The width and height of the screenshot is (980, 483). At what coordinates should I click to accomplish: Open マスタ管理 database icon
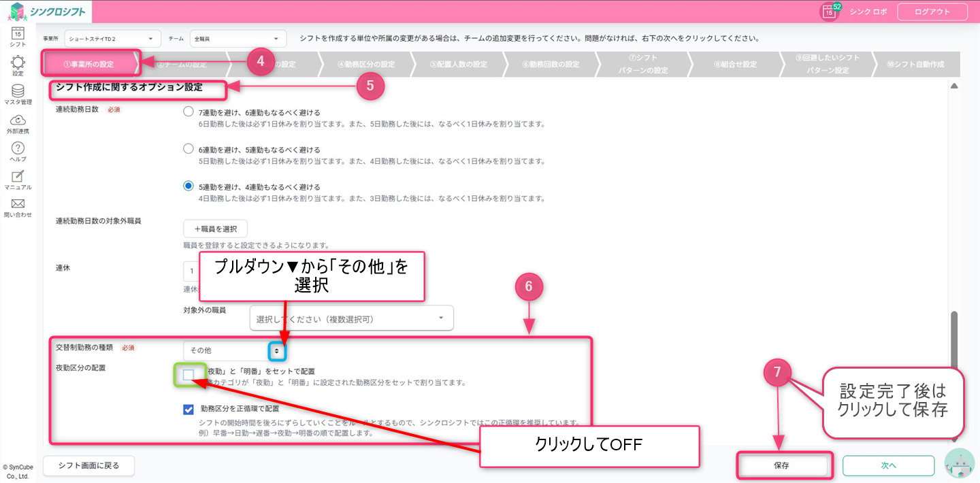pyautogui.click(x=18, y=91)
